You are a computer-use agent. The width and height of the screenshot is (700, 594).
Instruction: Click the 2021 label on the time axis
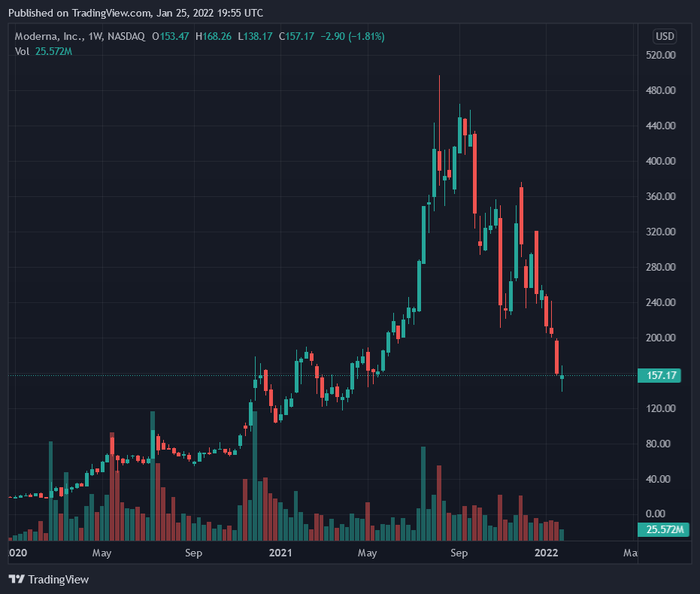coord(280,553)
